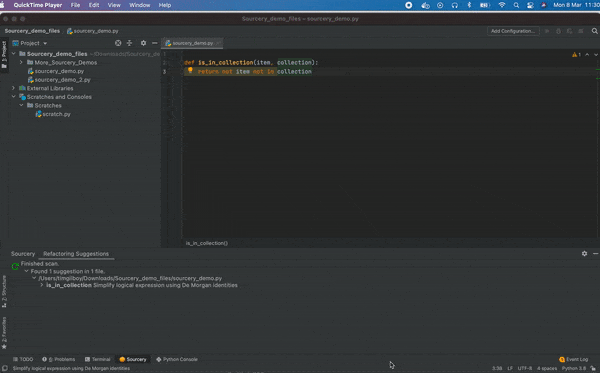Screen dimensions: 600x373
Task: Click '4 spaces' indent status entry
Action: point(547,368)
